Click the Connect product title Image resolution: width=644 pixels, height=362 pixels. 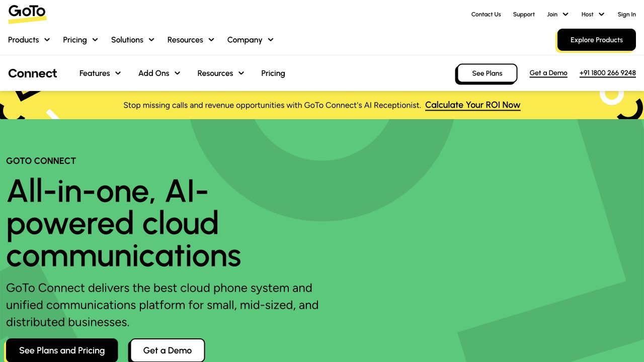[33, 73]
